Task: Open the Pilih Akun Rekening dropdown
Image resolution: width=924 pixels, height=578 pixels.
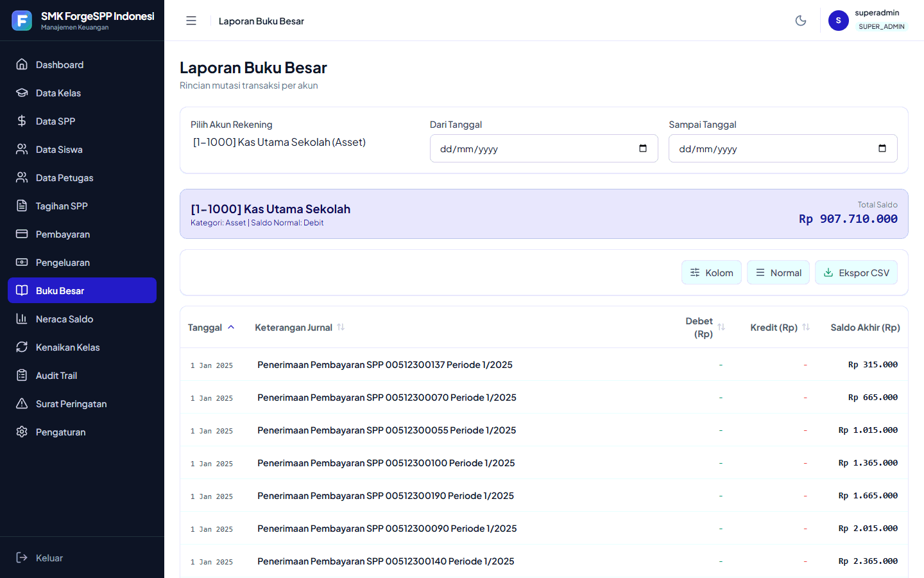Action: point(305,142)
